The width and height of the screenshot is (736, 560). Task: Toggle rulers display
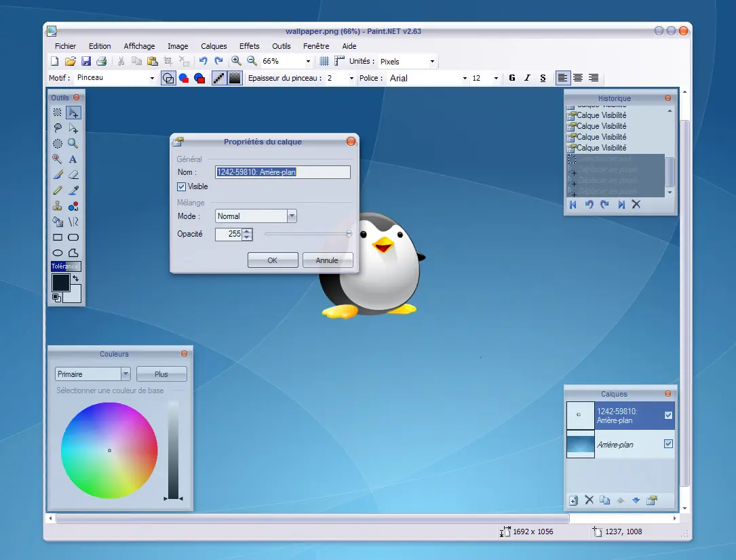coord(339,61)
